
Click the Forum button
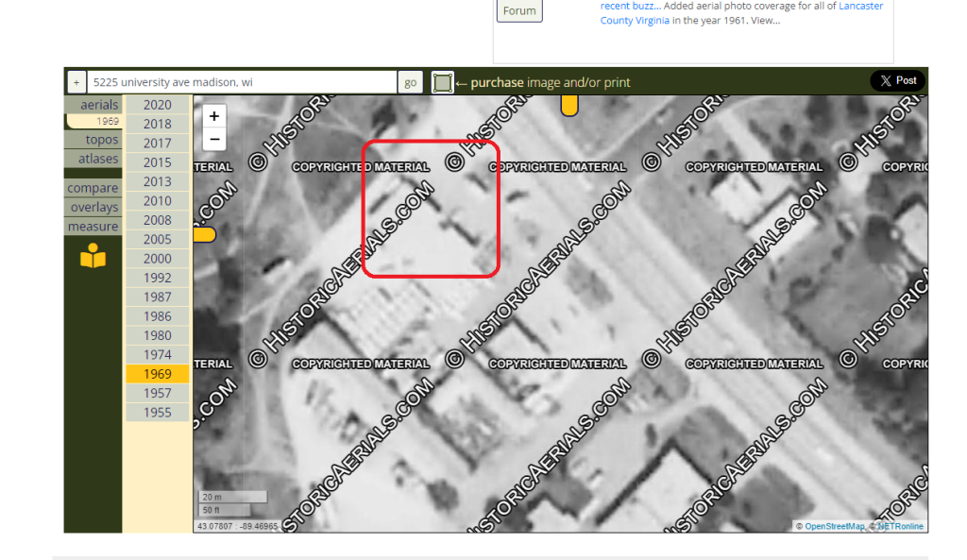tap(519, 11)
